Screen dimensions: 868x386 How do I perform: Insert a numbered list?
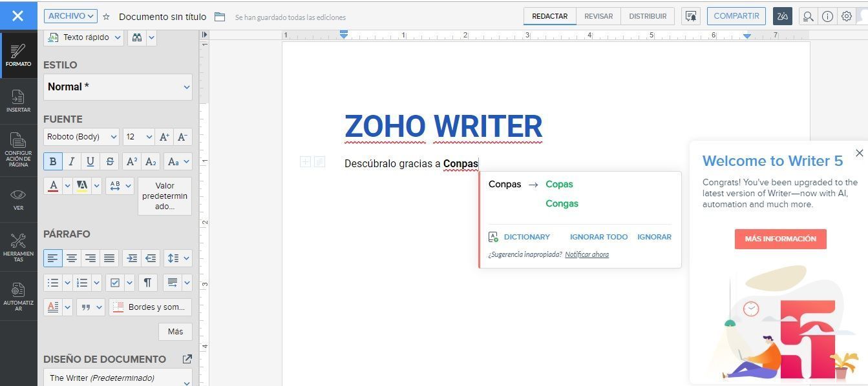tap(82, 283)
